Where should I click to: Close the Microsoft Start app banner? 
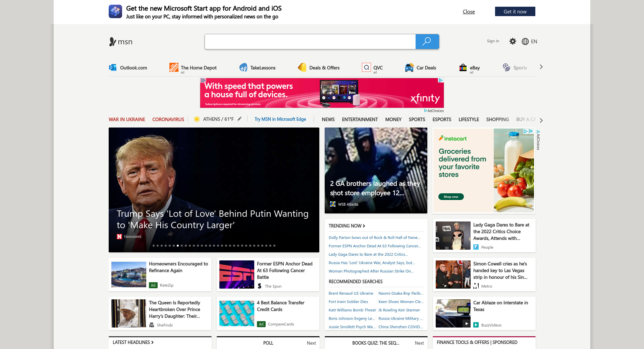(x=469, y=12)
